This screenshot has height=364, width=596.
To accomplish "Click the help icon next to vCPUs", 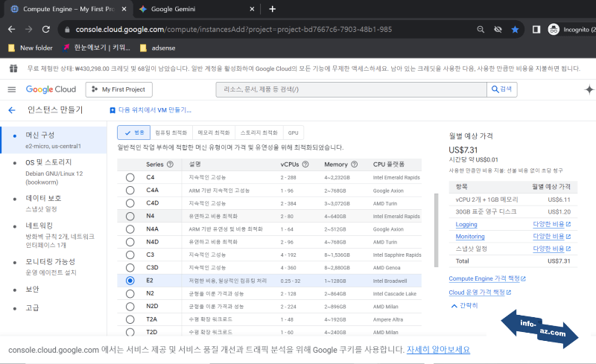I will pyautogui.click(x=307, y=164).
